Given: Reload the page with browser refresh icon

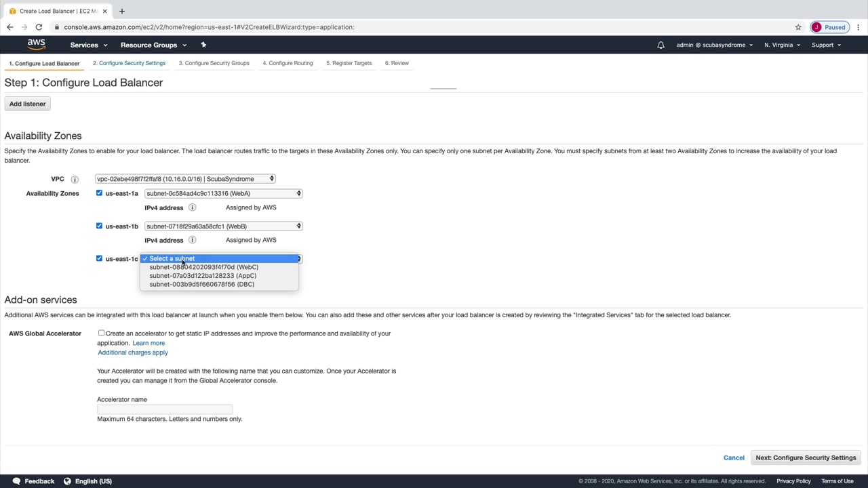Looking at the screenshot, I should pos(39,27).
